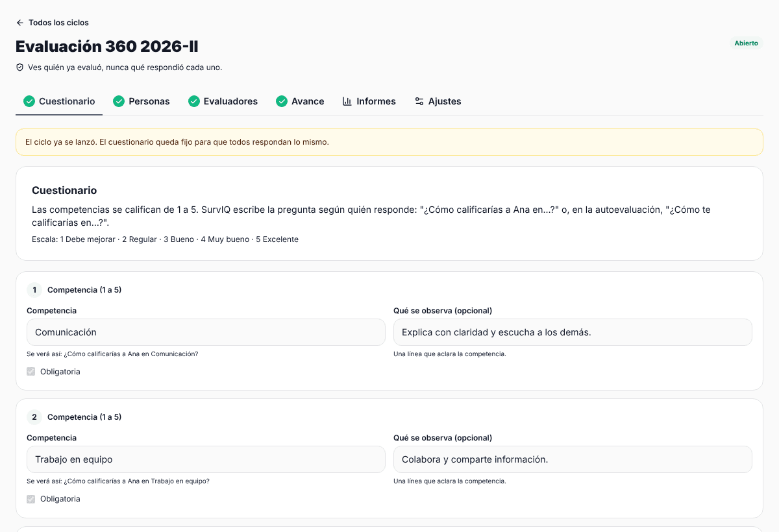Open the Avance tab
The image size is (779, 532).
[x=300, y=101]
